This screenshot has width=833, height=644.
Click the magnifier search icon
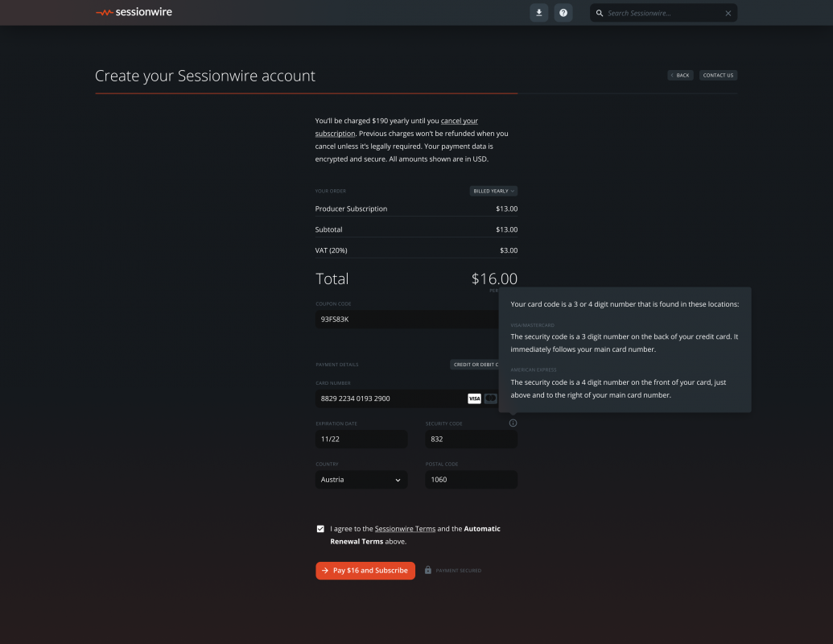[x=600, y=14]
